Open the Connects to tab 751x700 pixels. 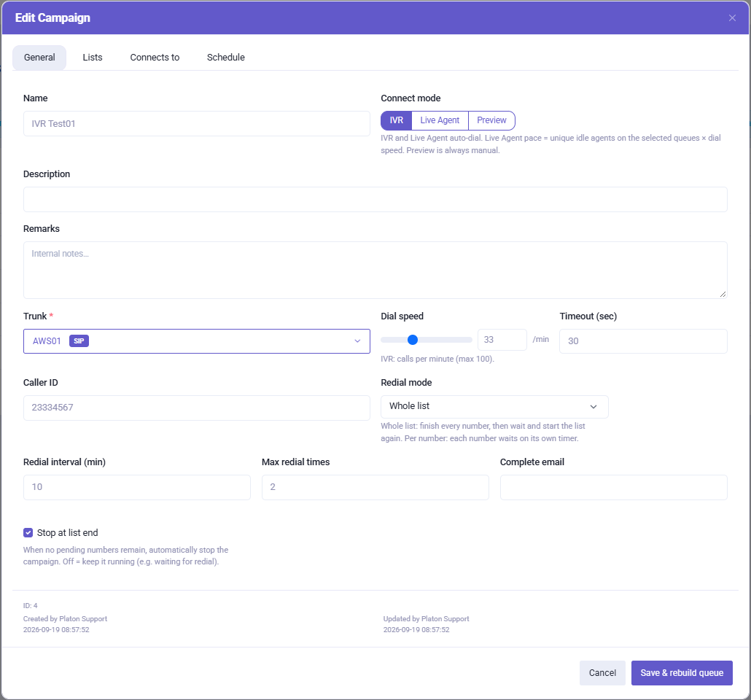pyautogui.click(x=155, y=58)
